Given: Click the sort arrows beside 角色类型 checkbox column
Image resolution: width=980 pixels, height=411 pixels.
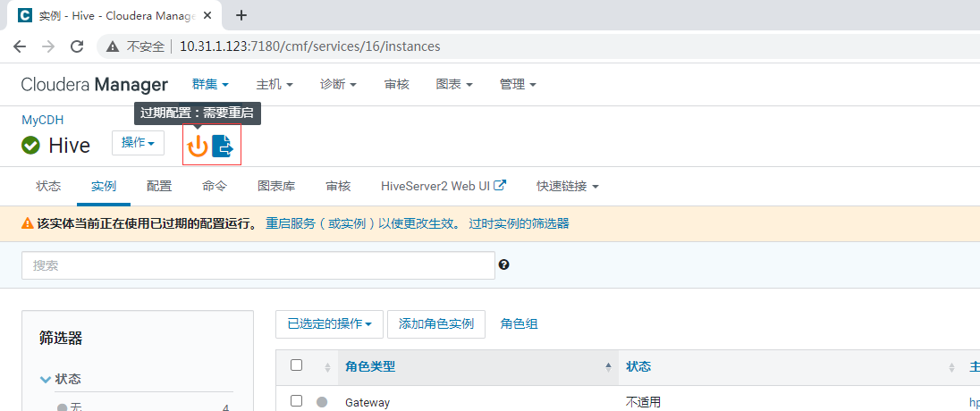Looking at the screenshot, I should 327,367.
